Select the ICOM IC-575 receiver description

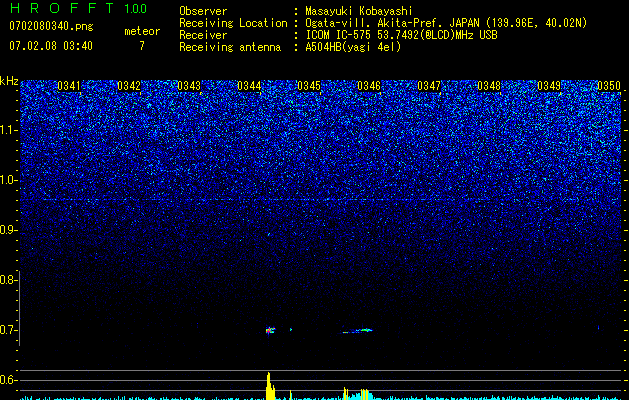[x=401, y=35]
